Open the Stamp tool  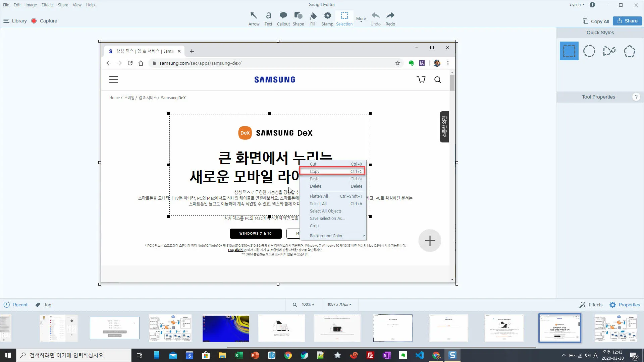click(x=327, y=17)
